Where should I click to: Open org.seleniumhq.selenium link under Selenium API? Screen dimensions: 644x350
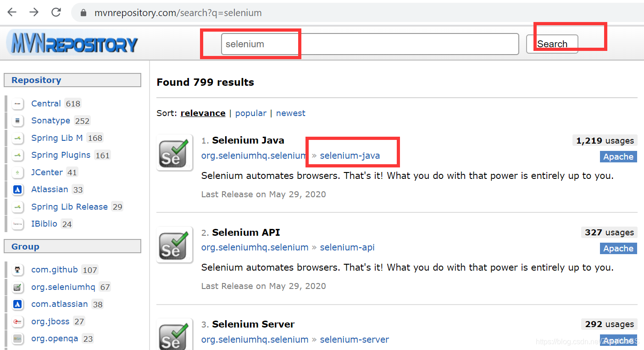point(255,247)
